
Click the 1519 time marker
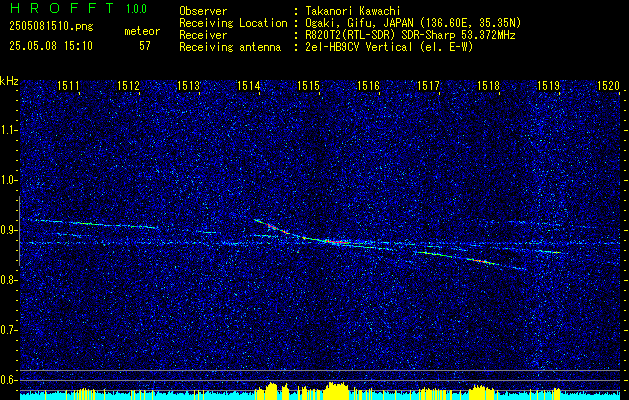[x=548, y=85]
